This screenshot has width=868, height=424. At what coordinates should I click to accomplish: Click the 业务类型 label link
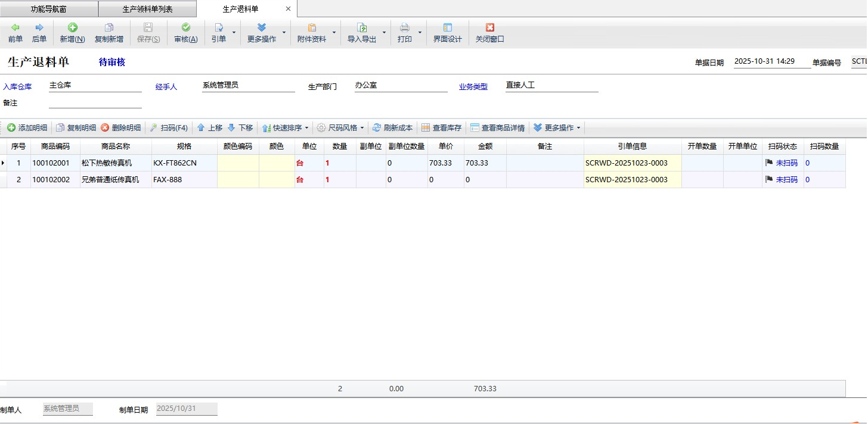(x=473, y=87)
